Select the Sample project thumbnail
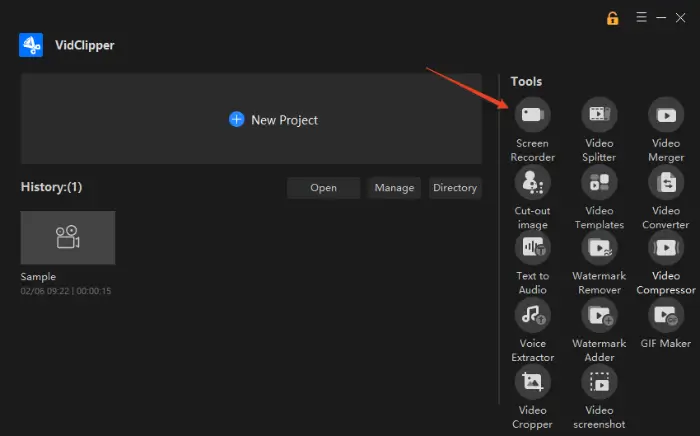Viewport: 700px width, 436px height. 68,238
